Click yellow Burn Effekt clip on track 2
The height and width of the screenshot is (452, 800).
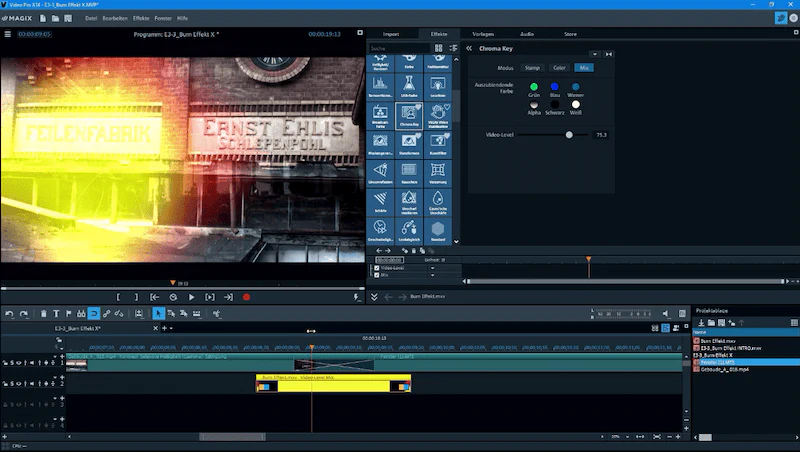(x=334, y=384)
